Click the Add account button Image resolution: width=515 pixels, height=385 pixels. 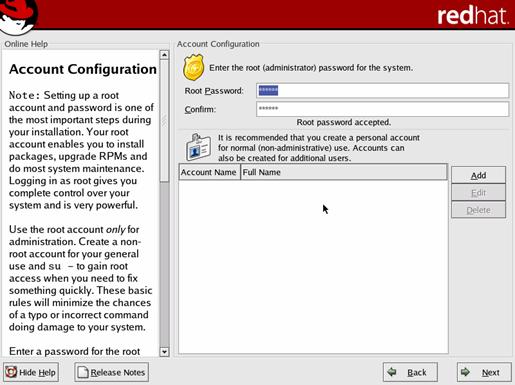[x=478, y=175]
